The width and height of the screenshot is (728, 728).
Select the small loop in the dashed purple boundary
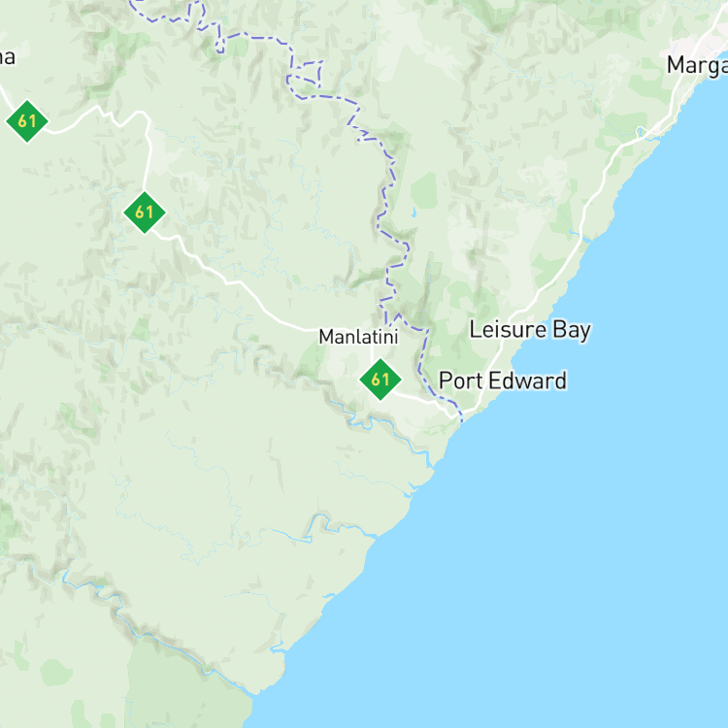[x=305, y=74]
